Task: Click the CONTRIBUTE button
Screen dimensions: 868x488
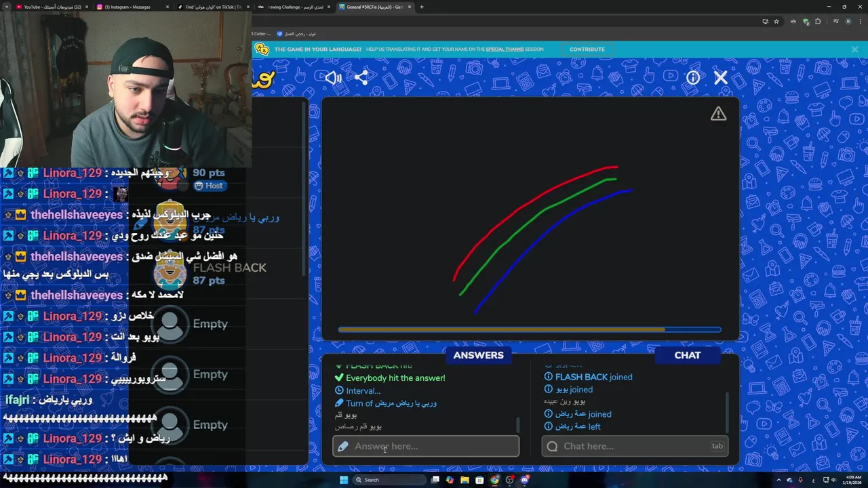Action: [x=587, y=49]
